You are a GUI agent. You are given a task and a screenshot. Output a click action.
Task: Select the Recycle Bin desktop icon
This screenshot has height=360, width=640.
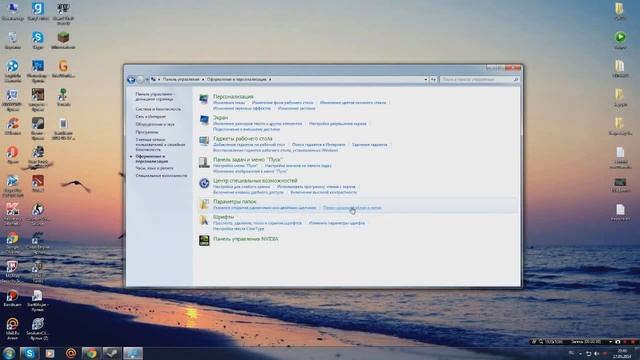pos(12,40)
